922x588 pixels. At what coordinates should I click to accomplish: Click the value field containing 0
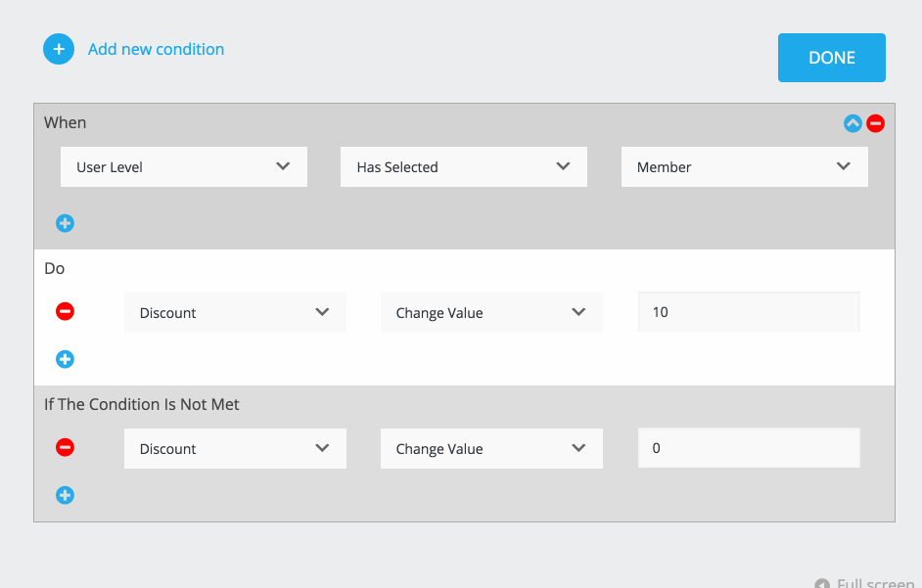(x=749, y=449)
